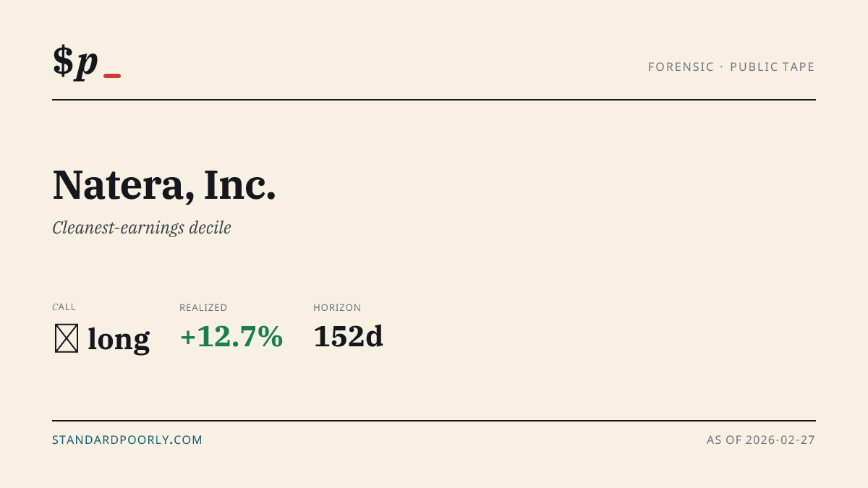Select the REALIZED field label

coord(203,307)
